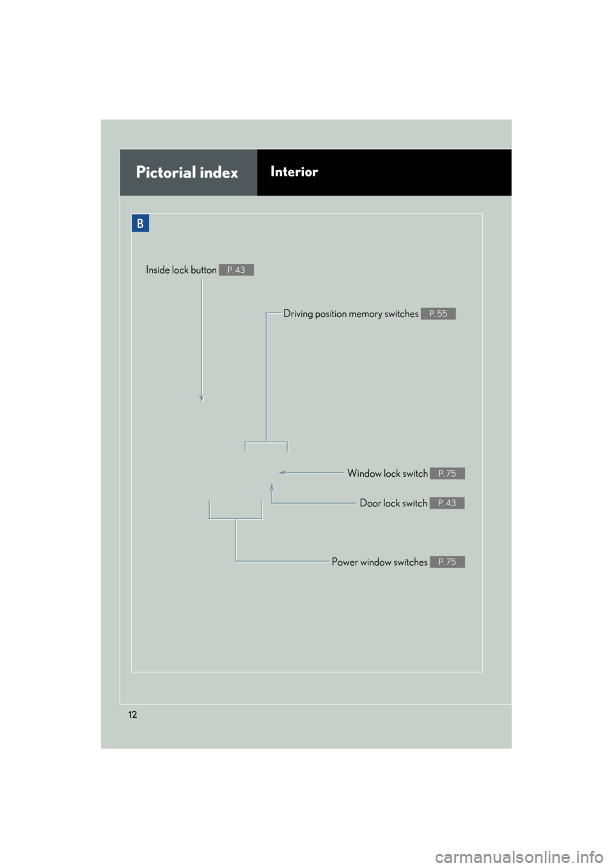The image size is (614, 868).
Task: Select the Pictorial index header tab
Action: pos(188,173)
